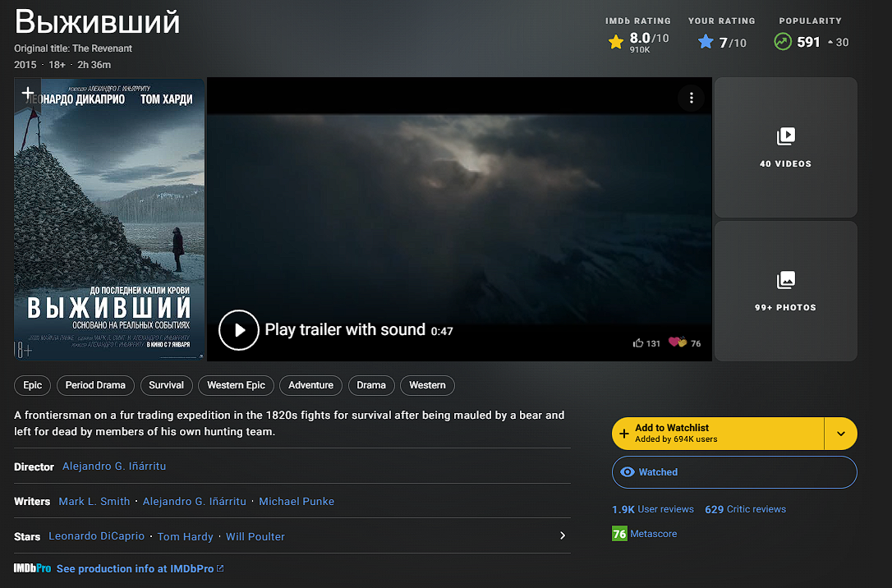Open the trailer's three-dot options menu
The image size is (892, 588).
692,98
